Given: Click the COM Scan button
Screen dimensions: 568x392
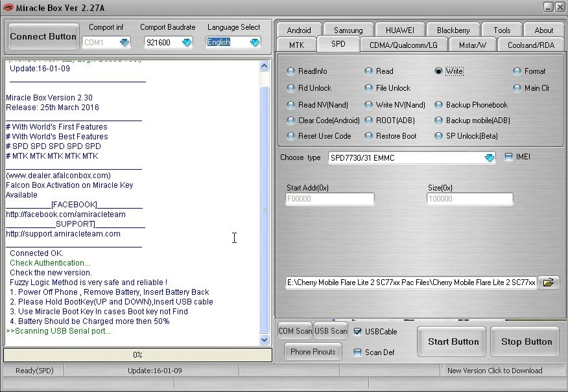Looking at the screenshot, I should [x=295, y=331].
